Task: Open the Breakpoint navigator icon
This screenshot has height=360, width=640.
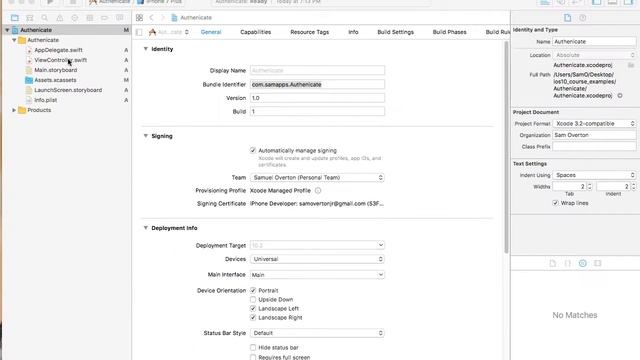Action: (104, 18)
